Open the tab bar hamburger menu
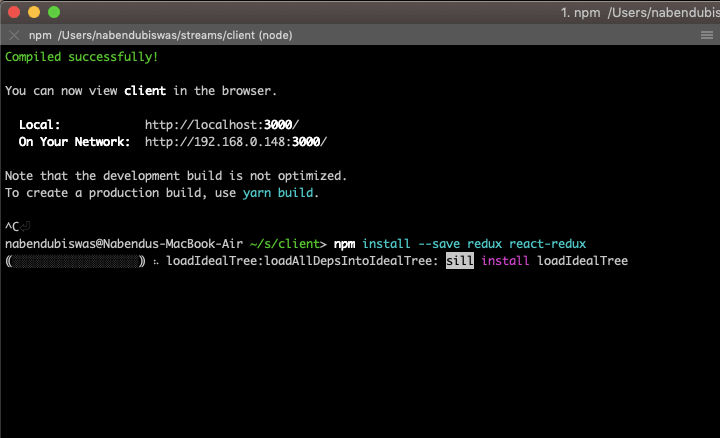This screenshot has height=438, width=720. coord(707,35)
